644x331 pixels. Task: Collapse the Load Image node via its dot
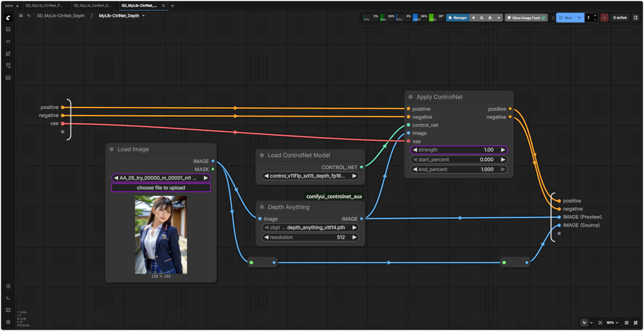(112, 149)
